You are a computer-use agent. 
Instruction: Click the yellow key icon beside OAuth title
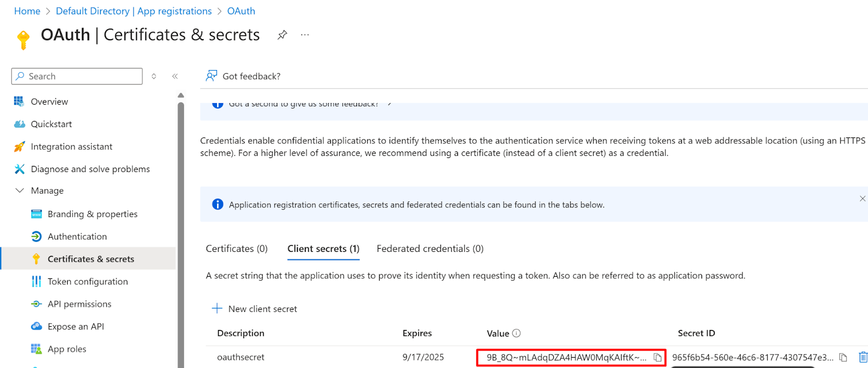23,40
